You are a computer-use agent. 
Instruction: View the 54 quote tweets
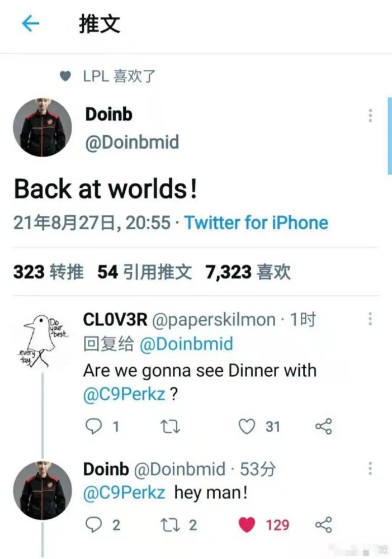click(145, 272)
